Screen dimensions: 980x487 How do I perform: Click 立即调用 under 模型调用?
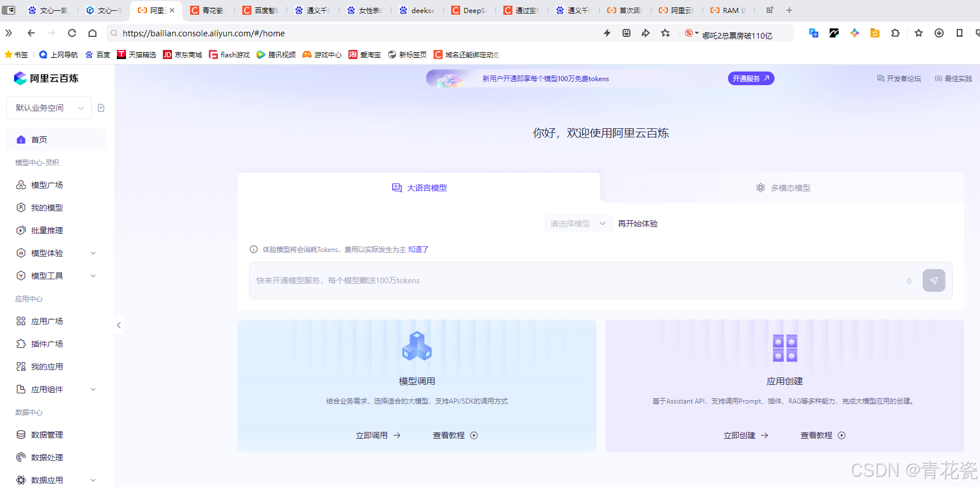tap(378, 435)
